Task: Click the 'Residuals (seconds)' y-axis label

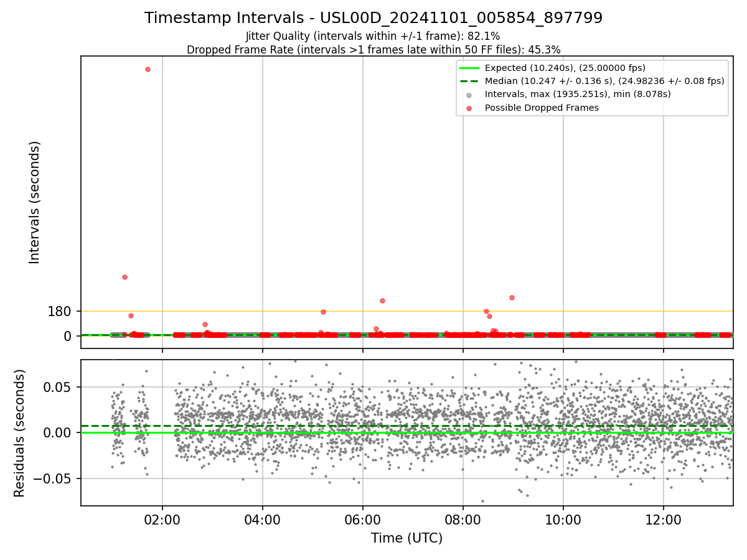Action: click(20, 433)
